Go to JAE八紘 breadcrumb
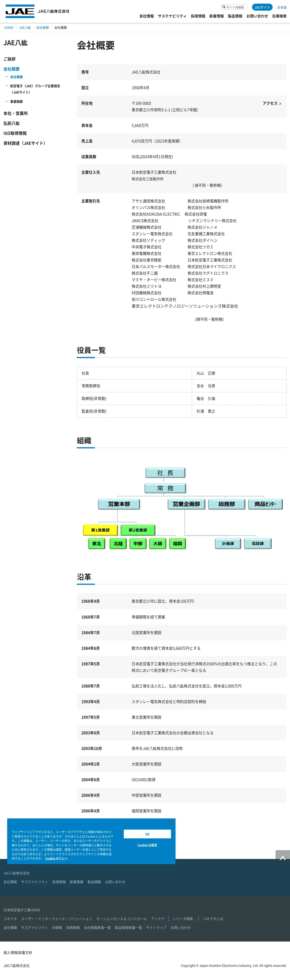This screenshot has height=980, width=290. tap(25, 28)
